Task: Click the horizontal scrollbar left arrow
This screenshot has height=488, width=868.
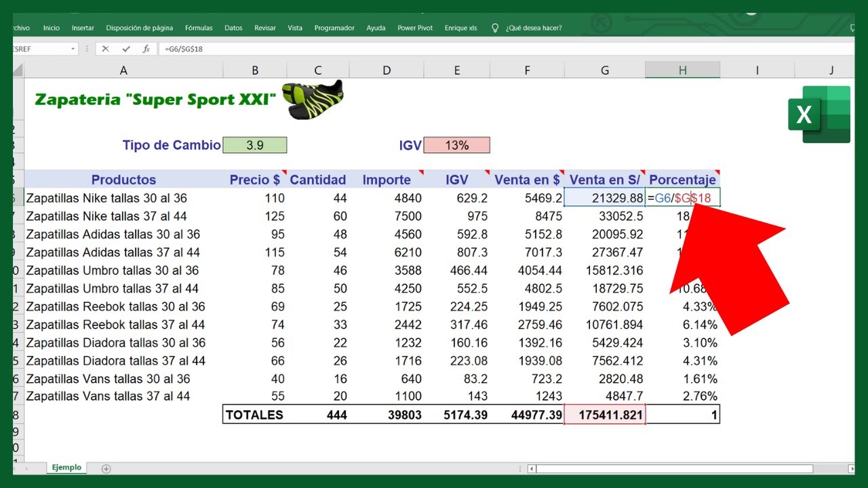Action: [532, 468]
